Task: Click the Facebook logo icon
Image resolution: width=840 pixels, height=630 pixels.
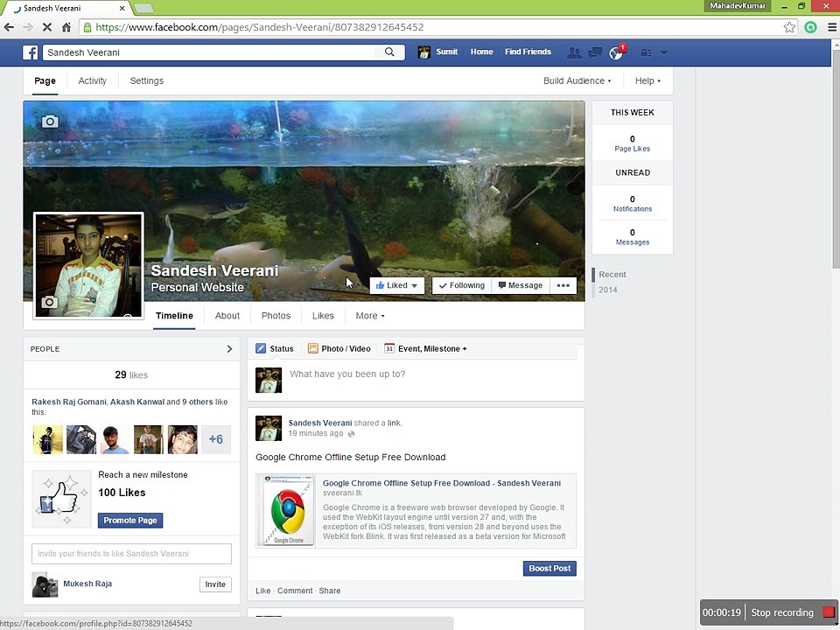Action: (30, 52)
